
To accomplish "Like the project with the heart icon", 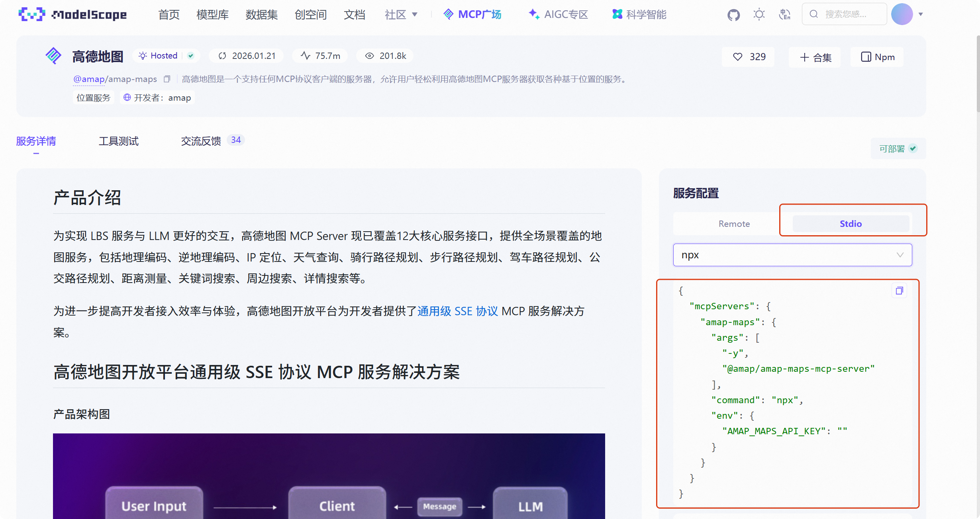I will [738, 57].
